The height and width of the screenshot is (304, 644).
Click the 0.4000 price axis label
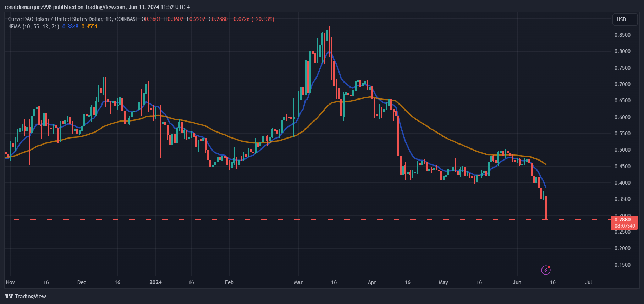[622, 183]
